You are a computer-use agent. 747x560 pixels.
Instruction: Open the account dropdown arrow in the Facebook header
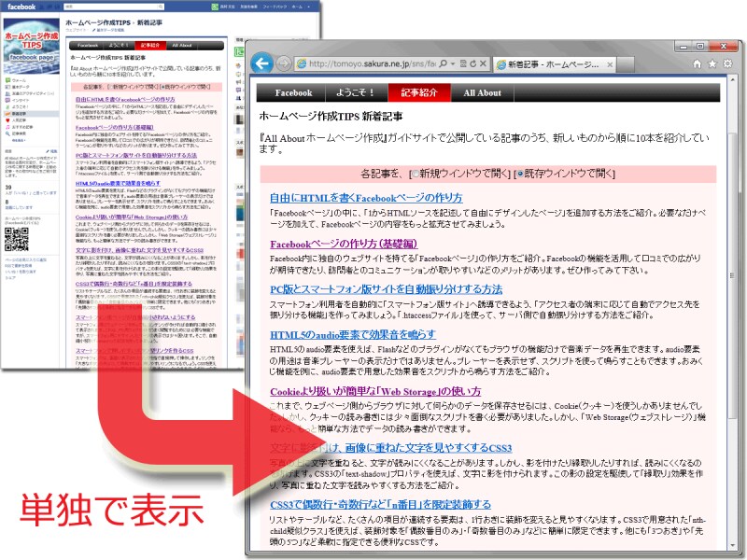(309, 7)
